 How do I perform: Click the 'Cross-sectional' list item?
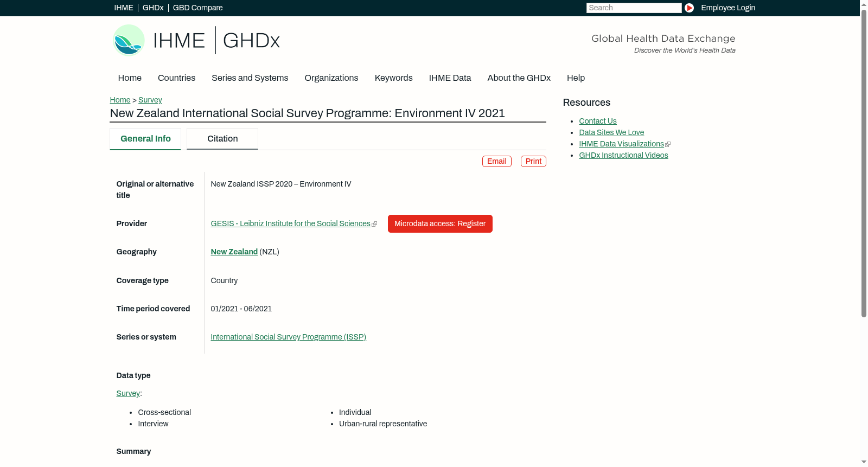[164, 412]
